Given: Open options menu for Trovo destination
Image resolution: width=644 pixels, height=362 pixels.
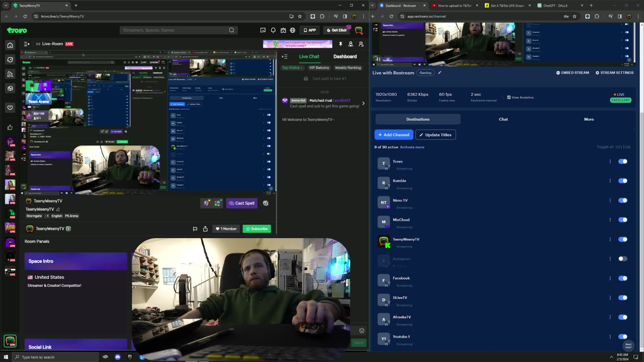Looking at the screenshot, I should [610, 161].
